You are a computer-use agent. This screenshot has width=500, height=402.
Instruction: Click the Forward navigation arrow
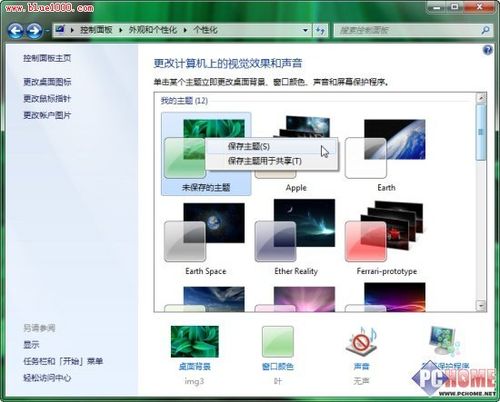[x=35, y=31]
